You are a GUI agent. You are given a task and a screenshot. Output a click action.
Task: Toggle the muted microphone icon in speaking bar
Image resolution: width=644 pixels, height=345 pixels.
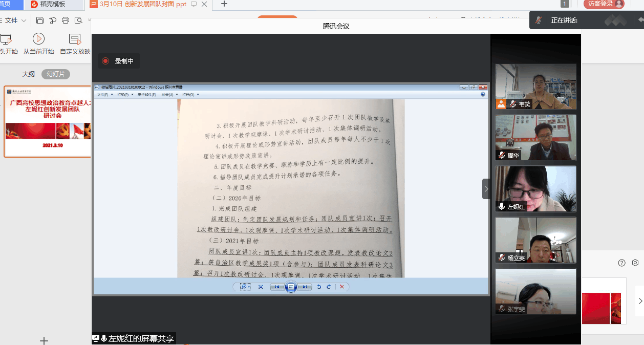coord(539,20)
